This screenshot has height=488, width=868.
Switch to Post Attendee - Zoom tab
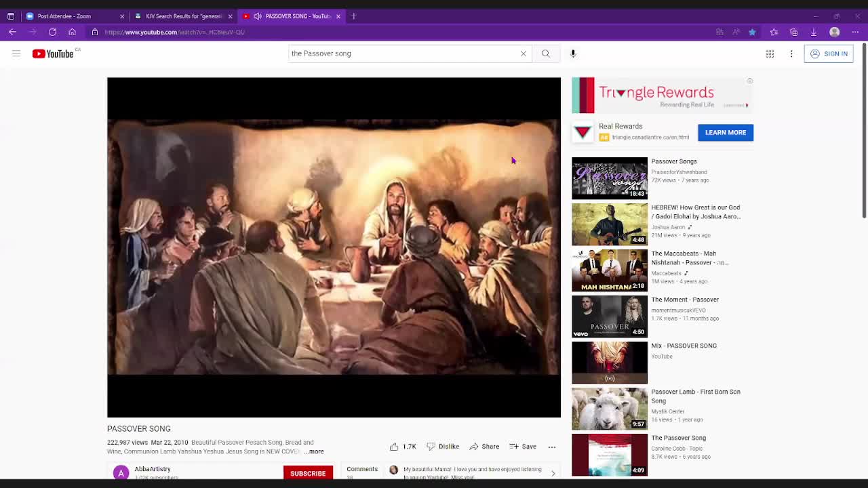(75, 16)
